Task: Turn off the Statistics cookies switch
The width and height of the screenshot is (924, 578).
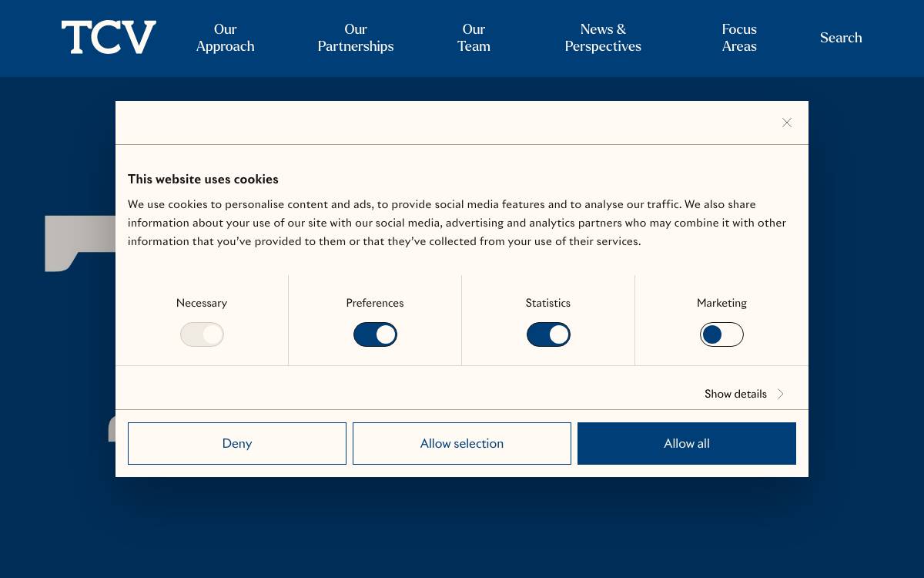Action: point(548,334)
